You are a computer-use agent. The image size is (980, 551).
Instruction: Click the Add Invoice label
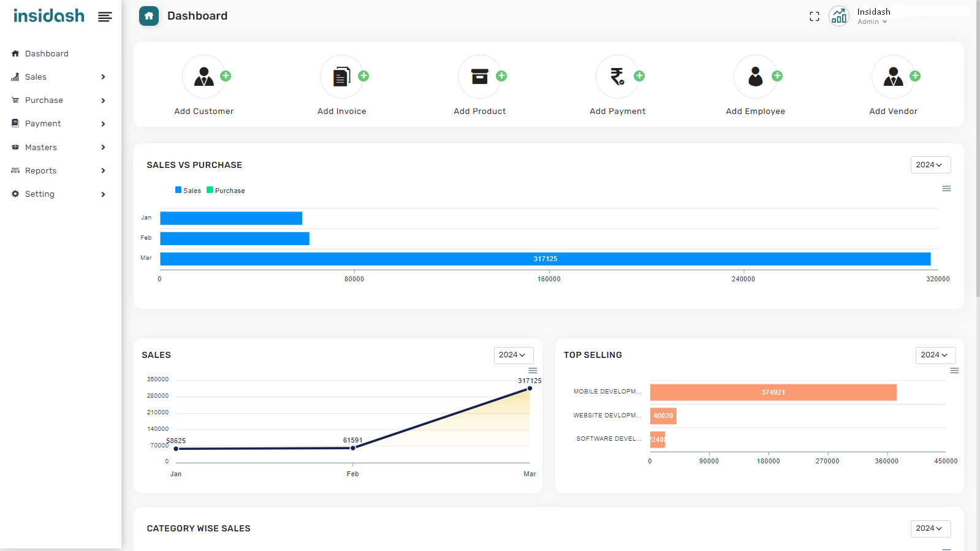(342, 112)
